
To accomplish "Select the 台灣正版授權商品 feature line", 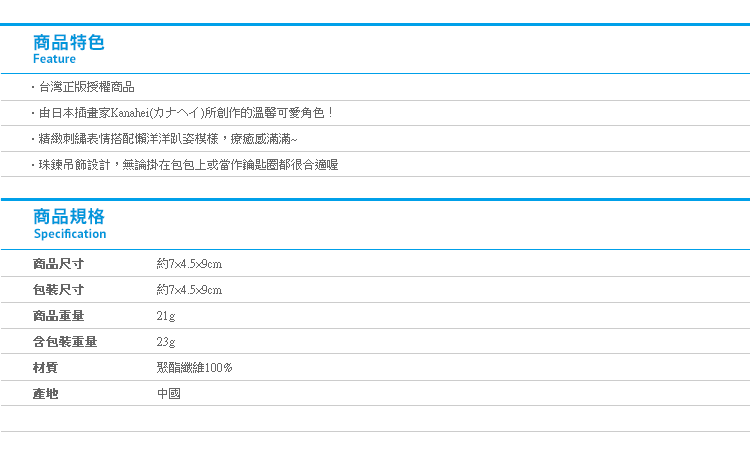I will (x=87, y=87).
